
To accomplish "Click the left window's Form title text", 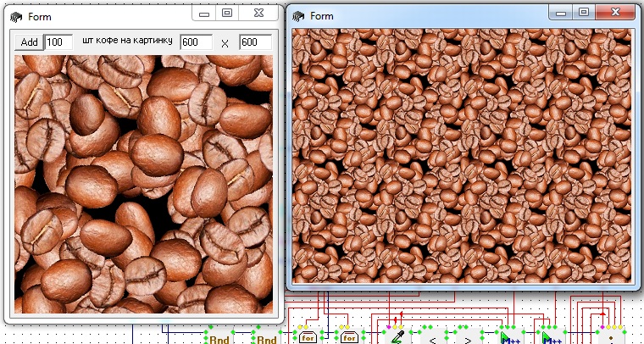I will pyautogui.click(x=40, y=17).
